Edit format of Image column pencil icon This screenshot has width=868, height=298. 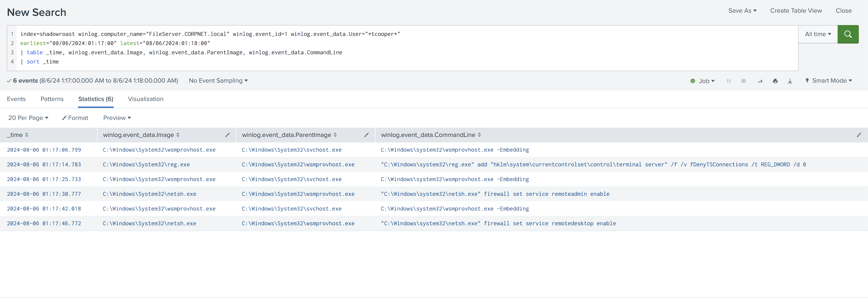point(228,135)
